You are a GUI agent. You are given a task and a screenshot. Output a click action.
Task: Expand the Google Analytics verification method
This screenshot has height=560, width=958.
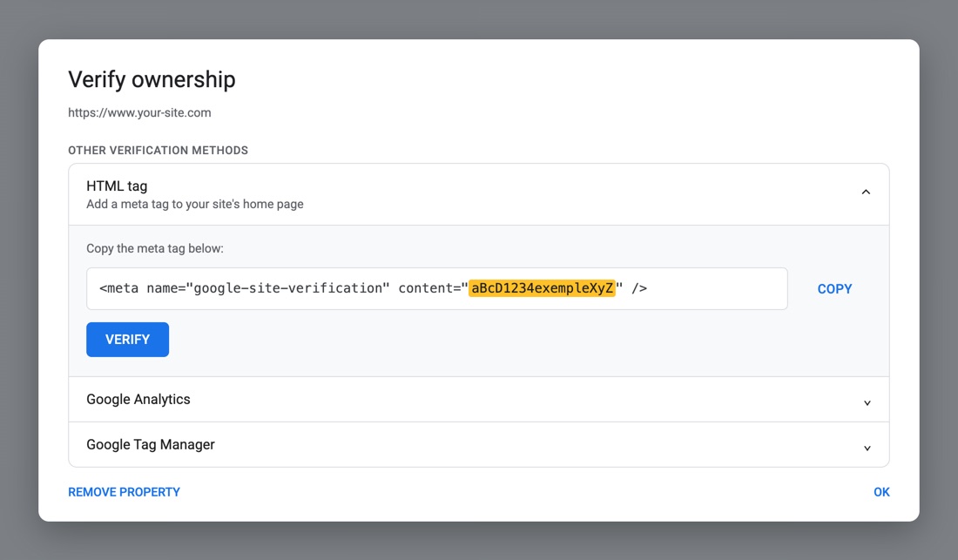(479, 400)
